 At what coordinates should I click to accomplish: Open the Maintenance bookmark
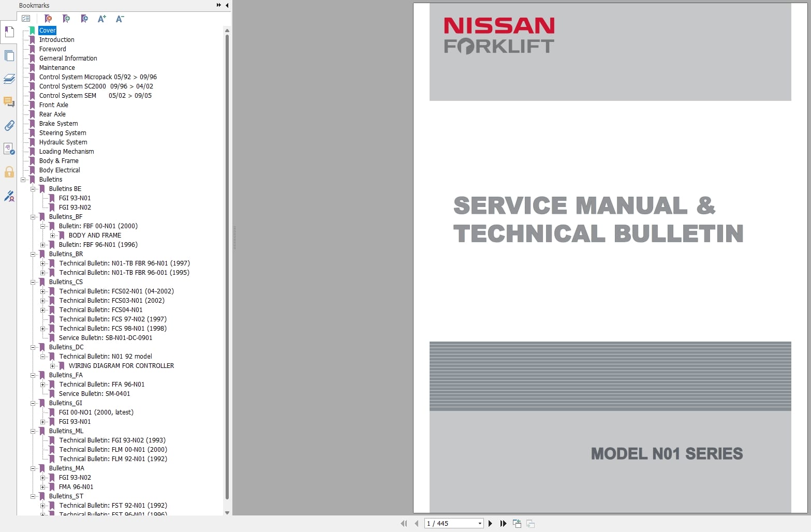[x=57, y=68]
